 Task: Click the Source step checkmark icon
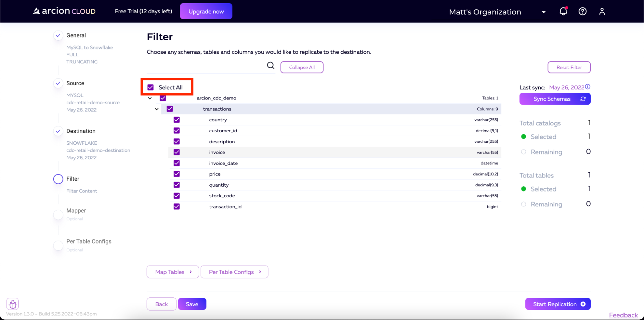click(x=58, y=83)
